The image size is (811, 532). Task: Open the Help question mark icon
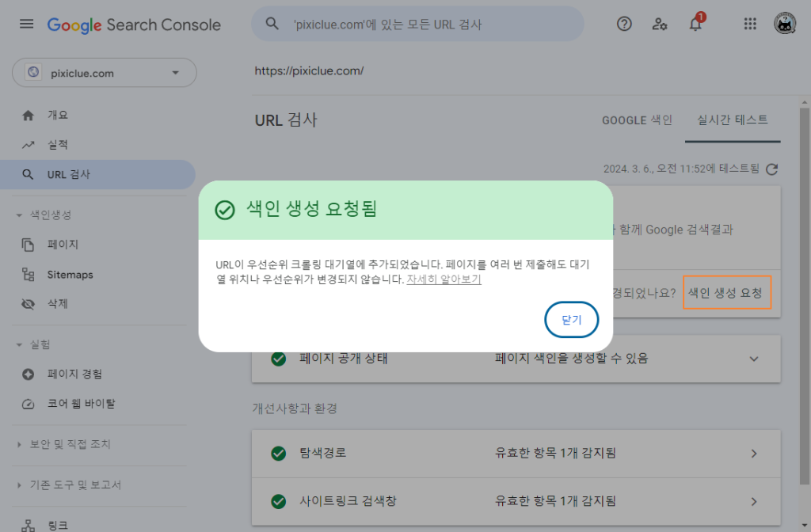pos(624,24)
